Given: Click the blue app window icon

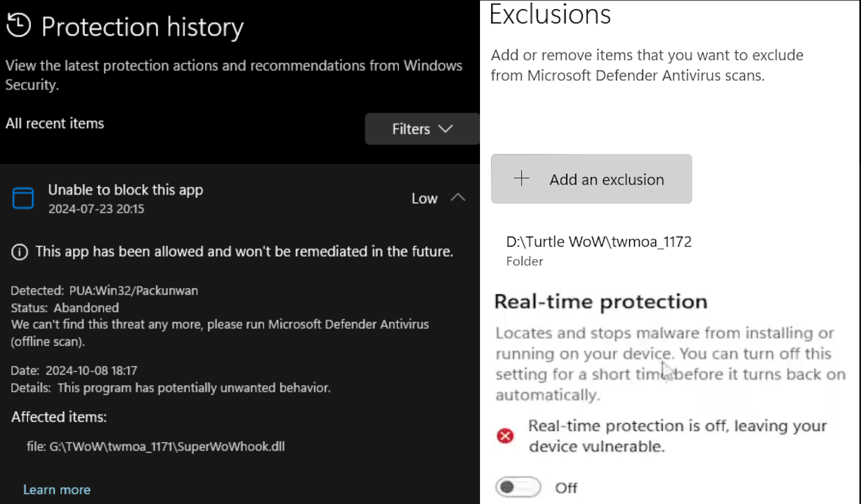Looking at the screenshot, I should click(x=23, y=198).
